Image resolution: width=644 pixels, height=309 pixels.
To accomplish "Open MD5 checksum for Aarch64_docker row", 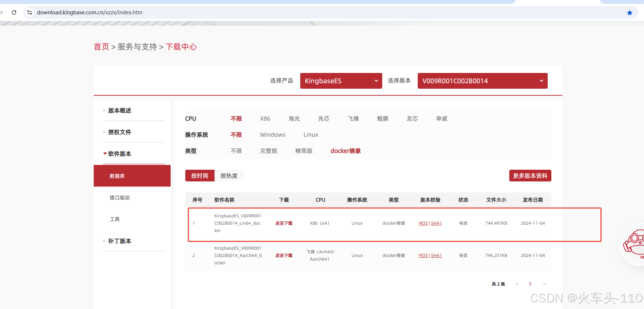I will 423,255.
